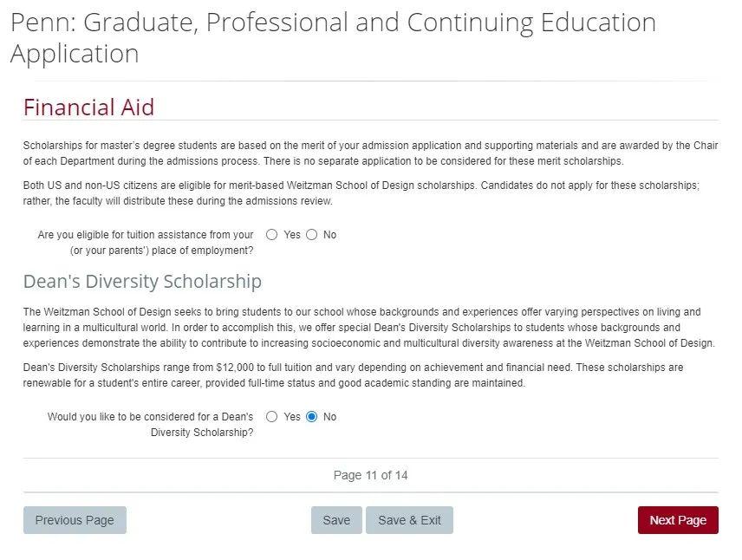This screenshot has width=742, height=560.
Task: Click the 'Would you like to be considered' question label
Action: 151,425
